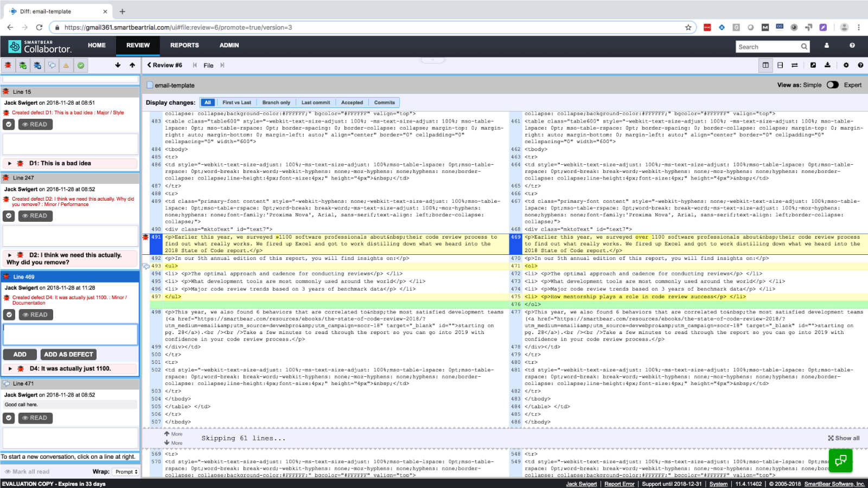Go back via Review #6 link
Screen dimensions: 868x488
coord(165,65)
